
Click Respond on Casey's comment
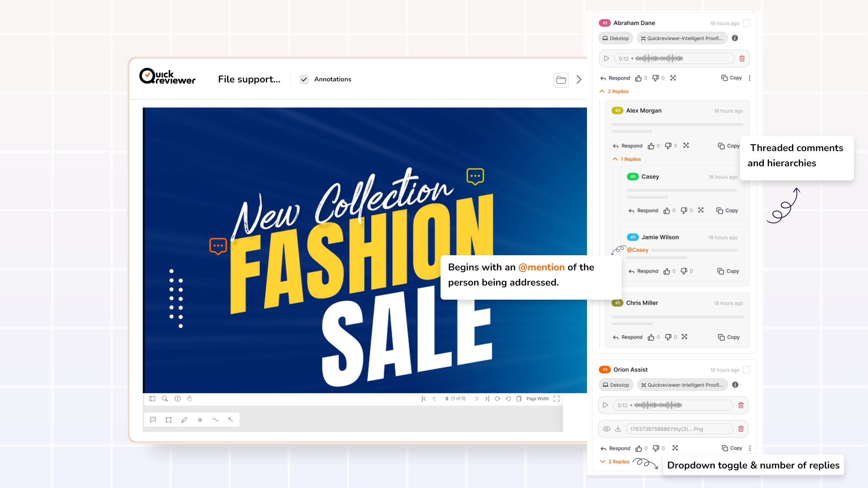point(643,211)
